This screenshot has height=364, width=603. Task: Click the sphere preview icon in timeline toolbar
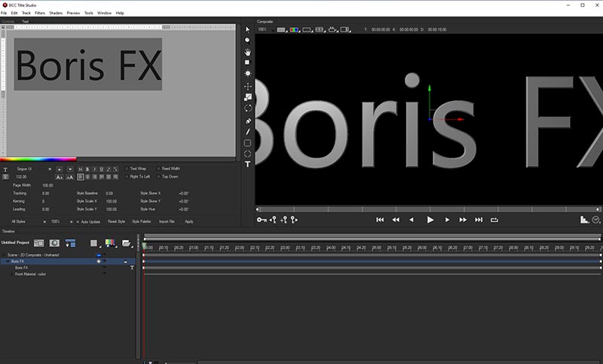(x=54, y=243)
